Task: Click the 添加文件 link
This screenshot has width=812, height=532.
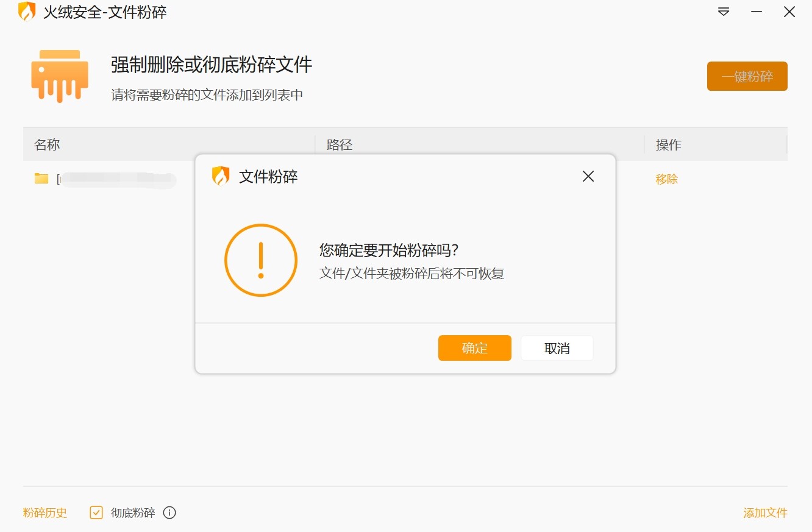Action: (x=765, y=512)
